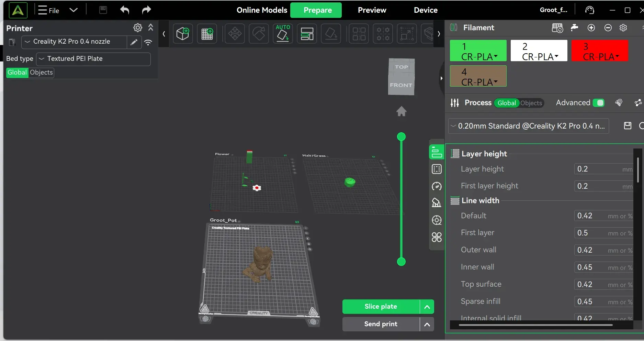This screenshot has width=644, height=341.
Task: Click the undo arrow icon
Action: (x=125, y=10)
